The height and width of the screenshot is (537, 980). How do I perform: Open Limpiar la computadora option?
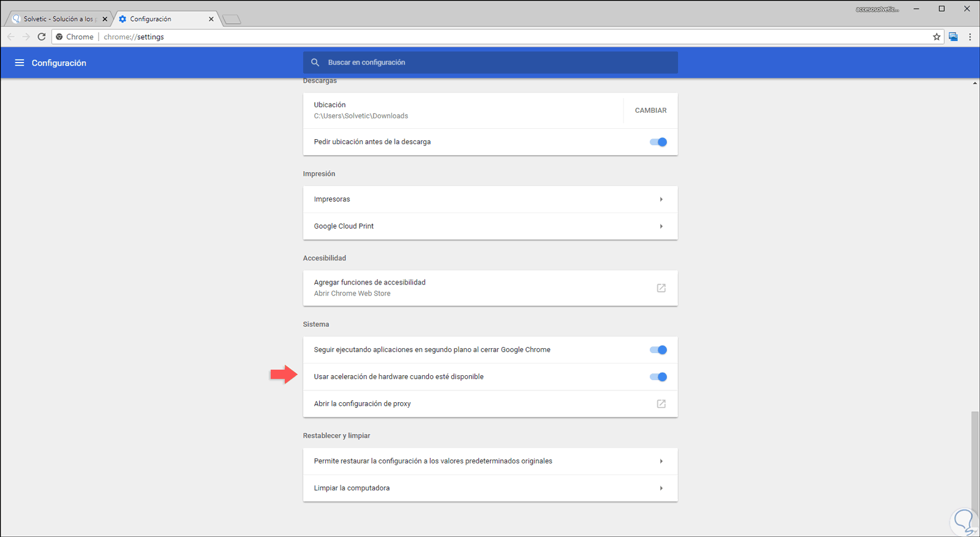(661, 488)
